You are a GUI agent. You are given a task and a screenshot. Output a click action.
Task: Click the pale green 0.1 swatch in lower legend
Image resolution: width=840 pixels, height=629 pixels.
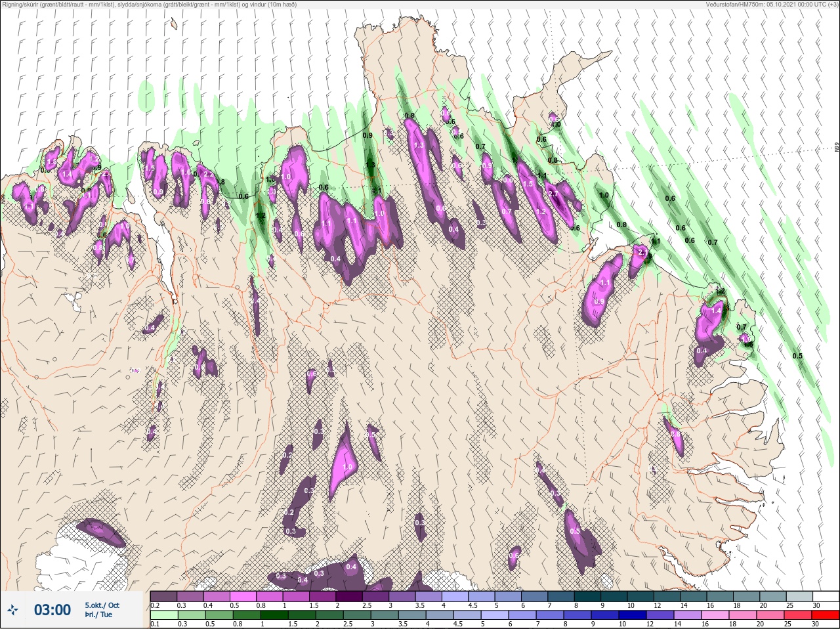[164, 615]
